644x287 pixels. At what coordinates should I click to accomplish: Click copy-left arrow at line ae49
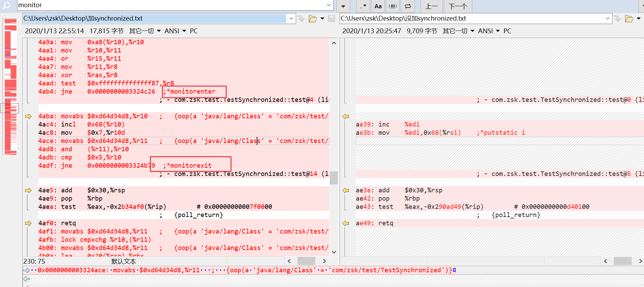346,223
